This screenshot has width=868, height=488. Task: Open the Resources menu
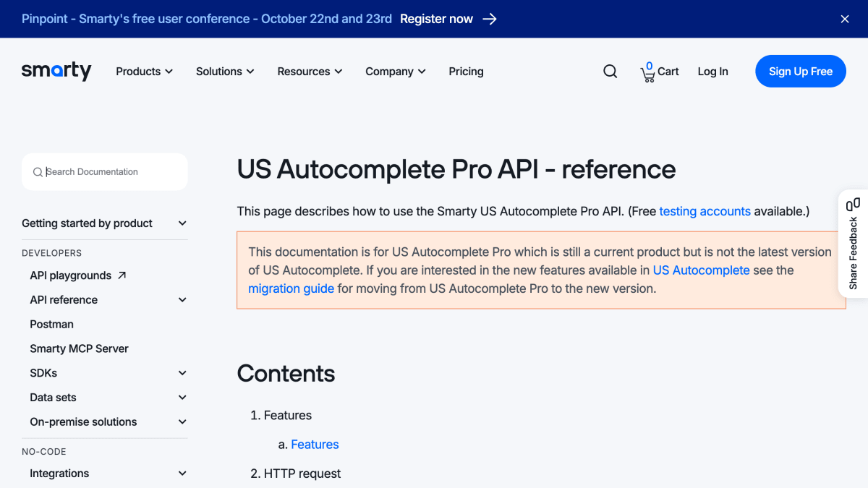coord(310,72)
